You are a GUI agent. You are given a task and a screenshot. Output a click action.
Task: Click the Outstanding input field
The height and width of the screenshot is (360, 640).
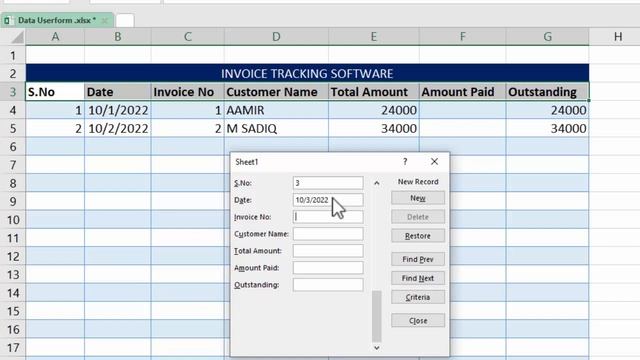click(x=328, y=284)
